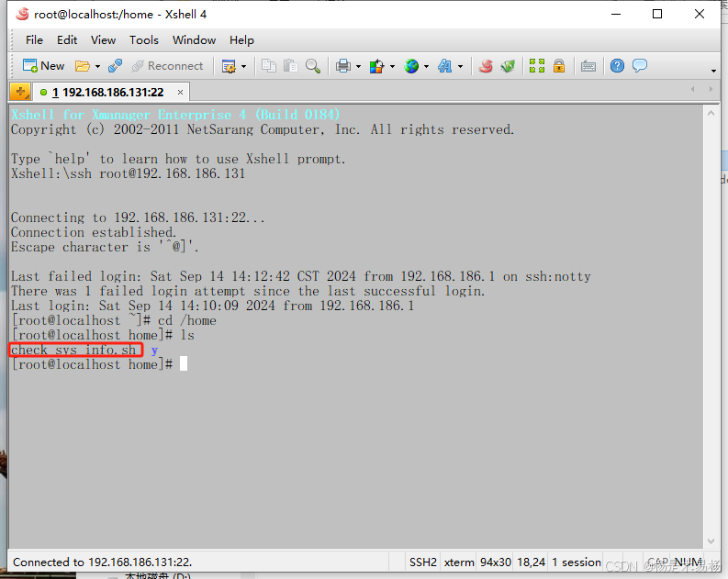Close the 192.168.186.131:22 tab

click(180, 93)
